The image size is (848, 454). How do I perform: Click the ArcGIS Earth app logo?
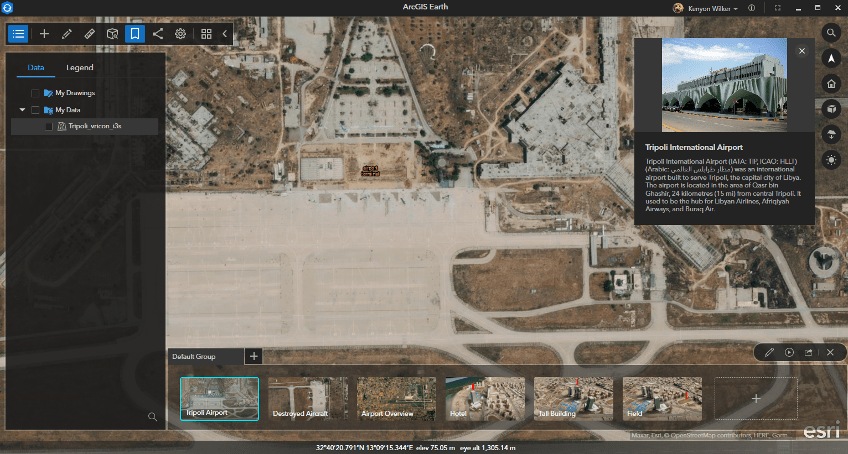[7, 8]
